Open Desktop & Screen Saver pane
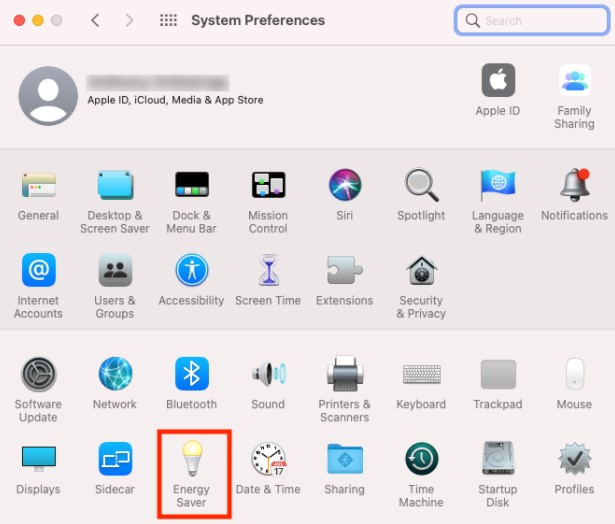Image resolution: width=615 pixels, height=524 pixels. [x=115, y=185]
